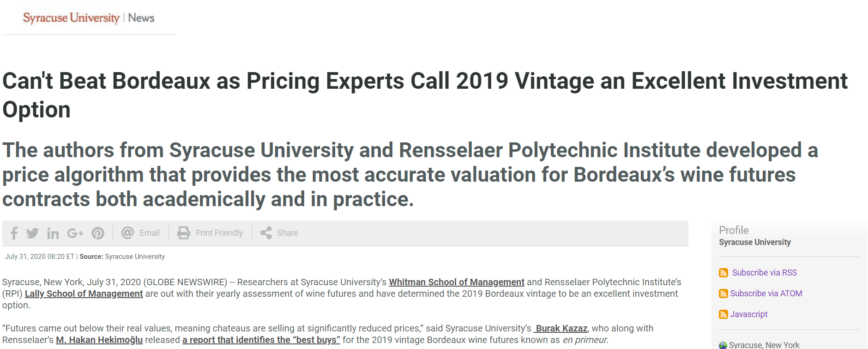The image size is (868, 349).
Task: Click the RSS feed icon beside Subscribe via RSS
Action: [723, 273]
